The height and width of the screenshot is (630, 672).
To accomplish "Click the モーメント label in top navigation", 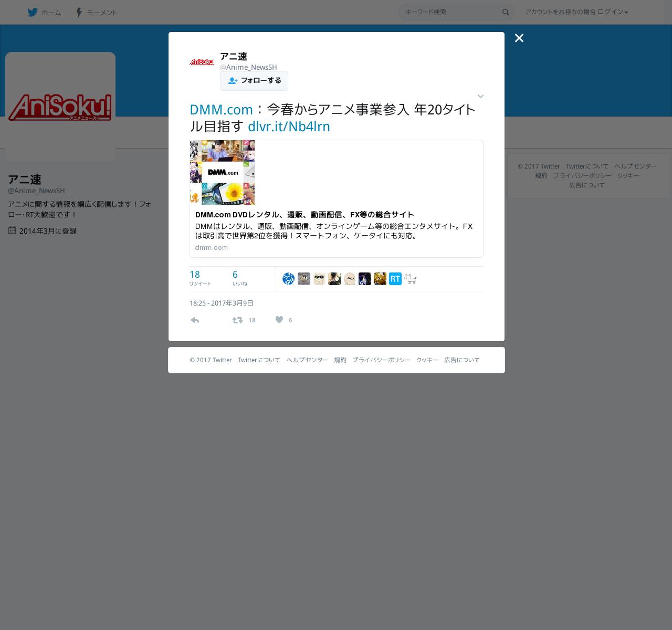I will pos(102,13).
